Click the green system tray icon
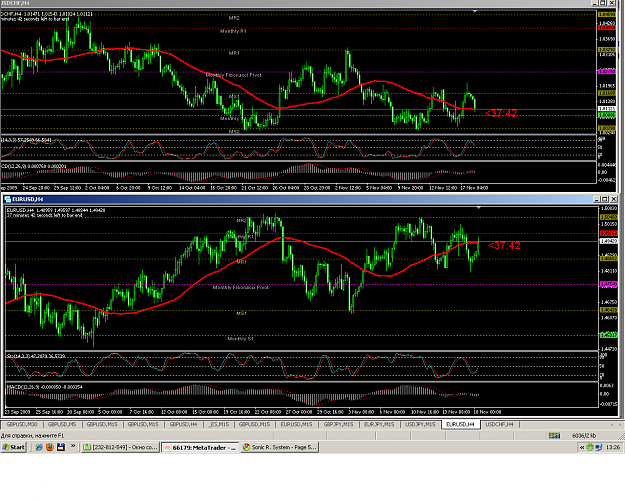This screenshot has height=500, width=625. [590, 448]
